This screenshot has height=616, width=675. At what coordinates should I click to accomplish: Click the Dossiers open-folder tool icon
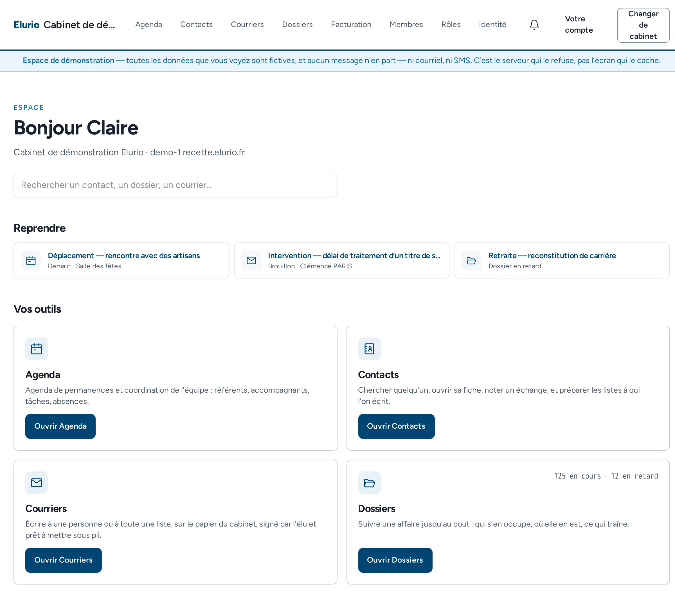click(x=369, y=483)
